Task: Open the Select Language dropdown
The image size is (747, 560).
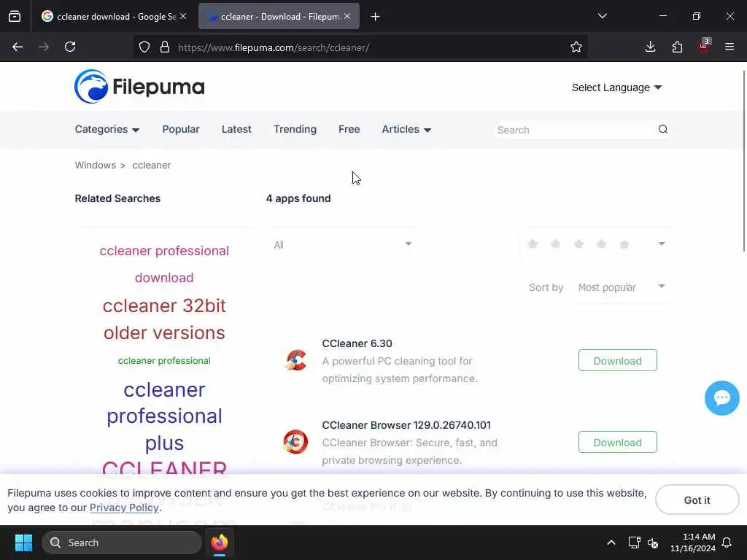Action: click(x=616, y=87)
